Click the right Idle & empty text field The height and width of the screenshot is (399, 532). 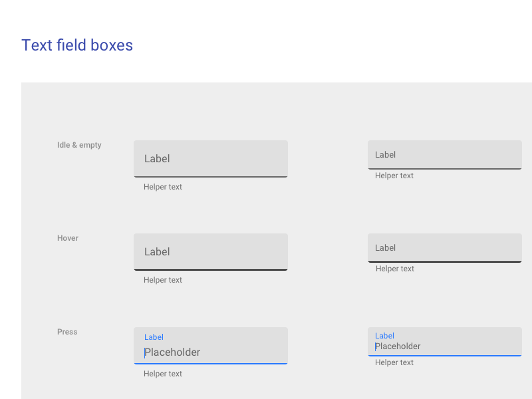point(444,154)
